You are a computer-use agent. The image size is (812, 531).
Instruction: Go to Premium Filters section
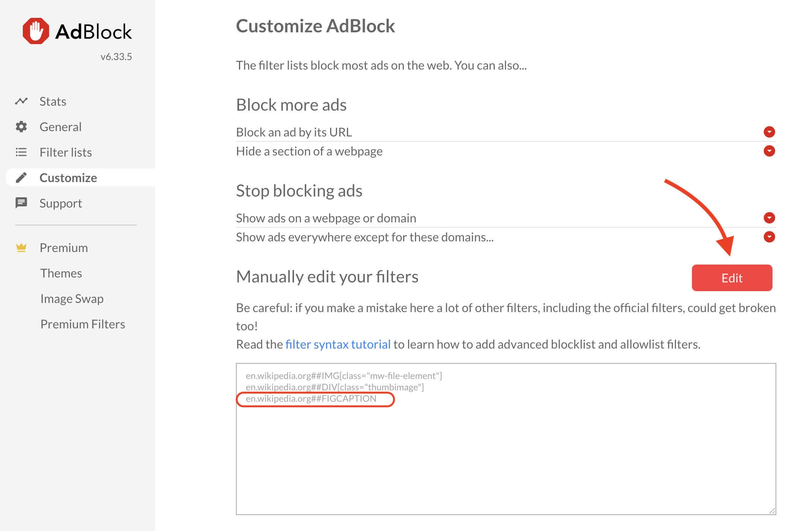82,324
